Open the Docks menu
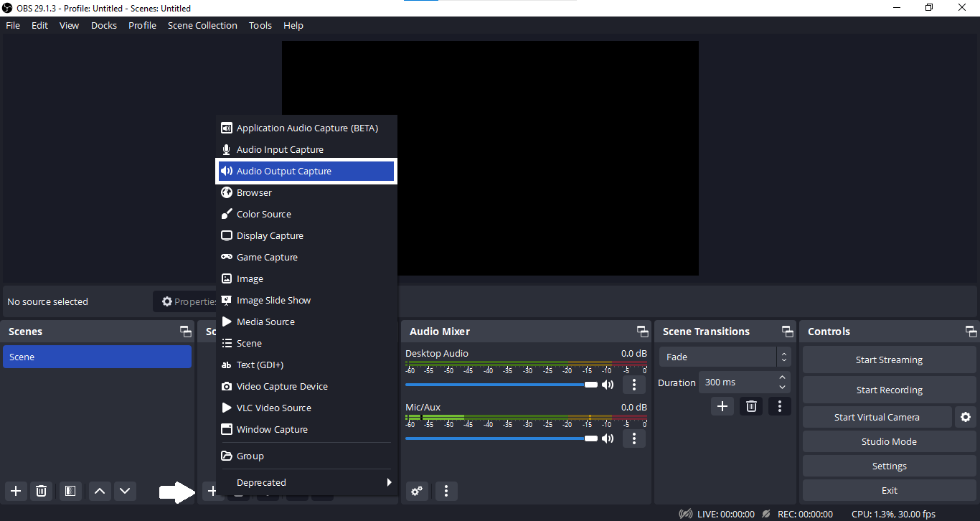Screen dimensions: 980x521 tap(104, 25)
